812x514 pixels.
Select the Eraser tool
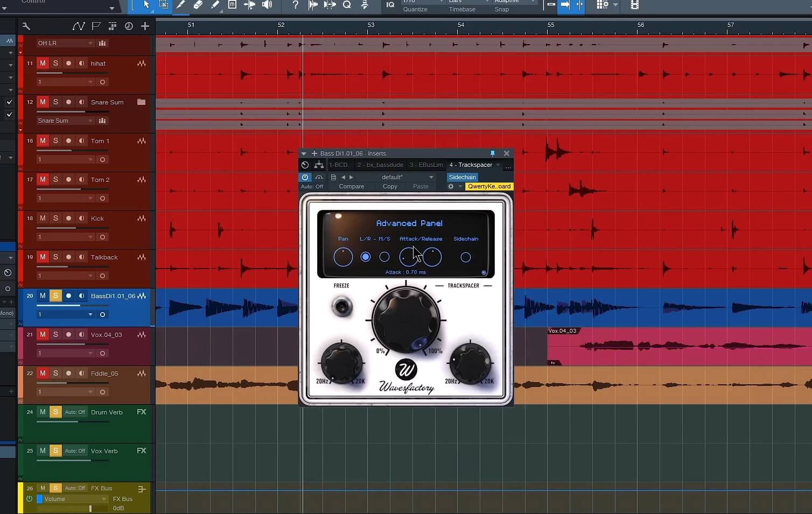[198, 5]
